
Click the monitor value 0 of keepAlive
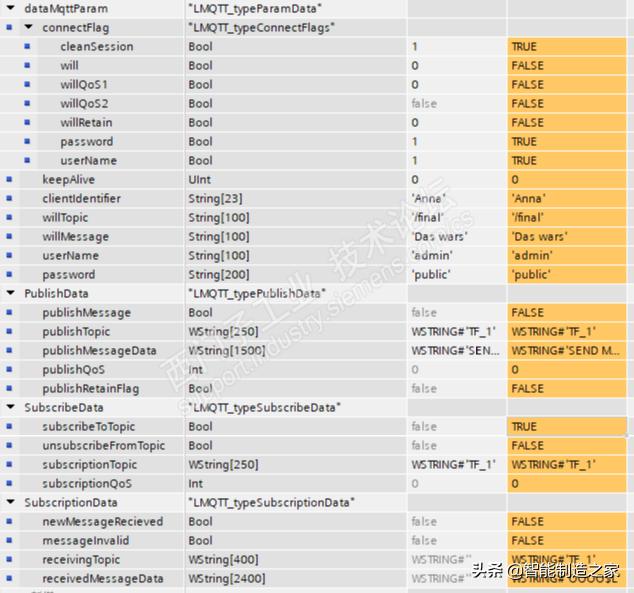point(567,179)
